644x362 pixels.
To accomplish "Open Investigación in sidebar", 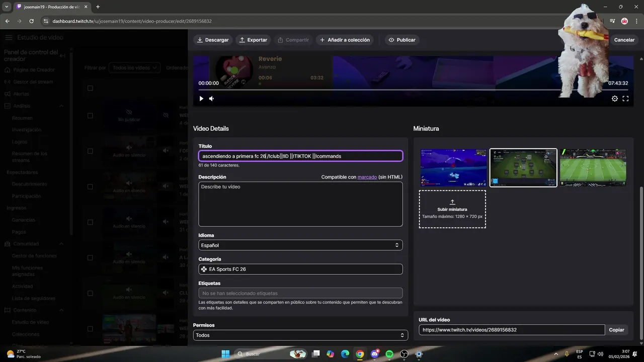I will [x=27, y=130].
